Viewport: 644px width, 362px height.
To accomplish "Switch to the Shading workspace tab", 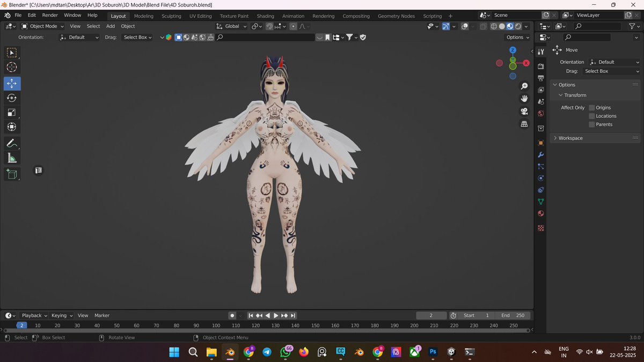I will pyautogui.click(x=265, y=16).
